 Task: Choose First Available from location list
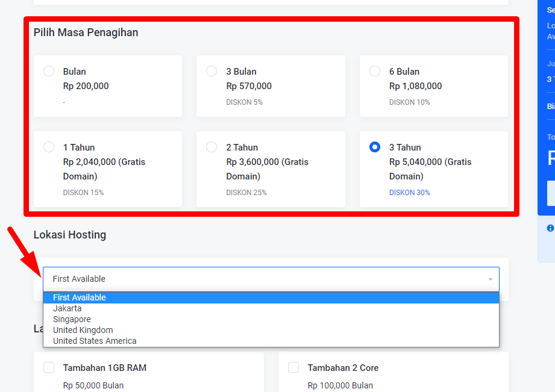click(80, 297)
